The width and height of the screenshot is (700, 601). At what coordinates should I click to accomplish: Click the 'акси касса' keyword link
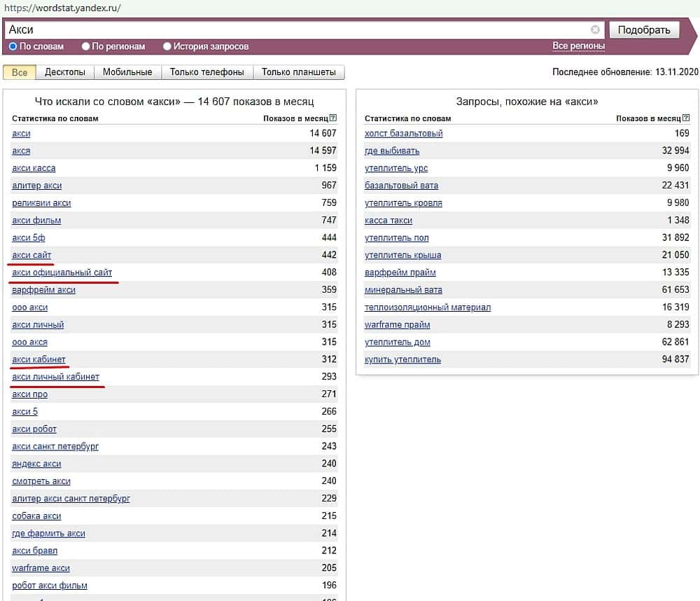(x=34, y=168)
